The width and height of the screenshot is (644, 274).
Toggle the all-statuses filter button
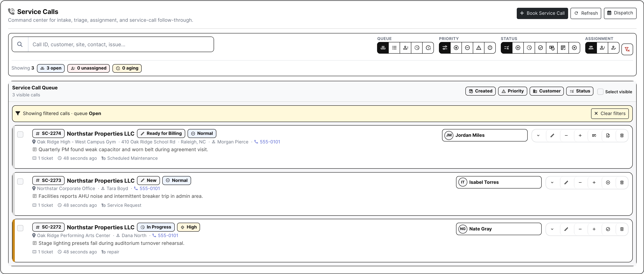tap(506, 48)
